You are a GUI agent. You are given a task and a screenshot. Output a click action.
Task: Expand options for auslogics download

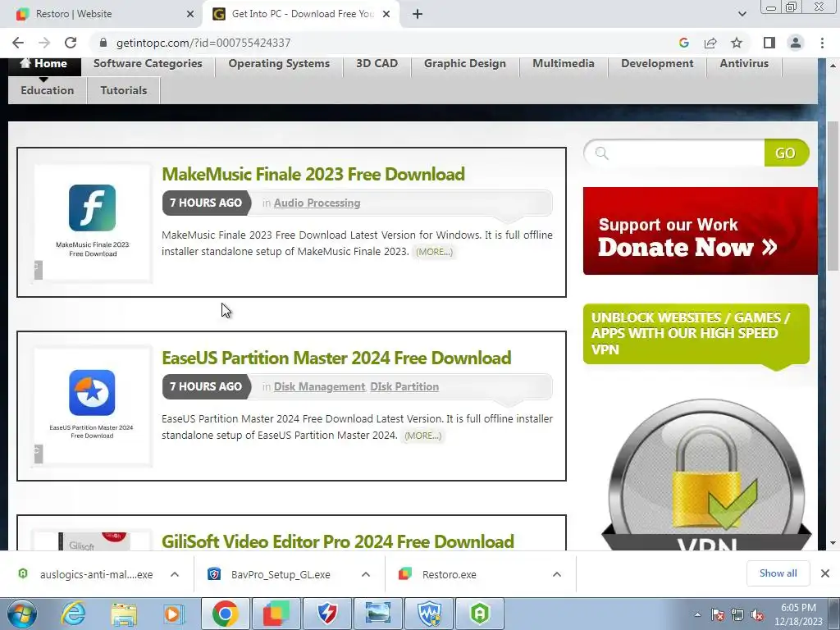pyautogui.click(x=175, y=574)
